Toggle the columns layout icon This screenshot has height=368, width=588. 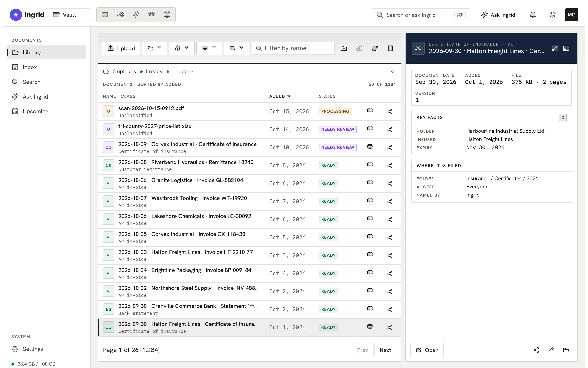pos(390,48)
